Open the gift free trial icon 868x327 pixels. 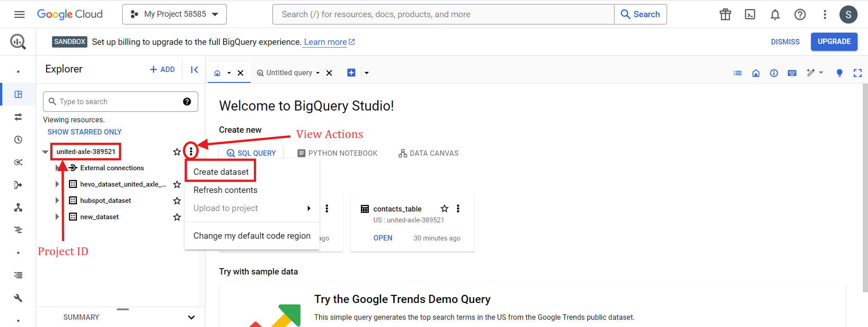click(725, 14)
